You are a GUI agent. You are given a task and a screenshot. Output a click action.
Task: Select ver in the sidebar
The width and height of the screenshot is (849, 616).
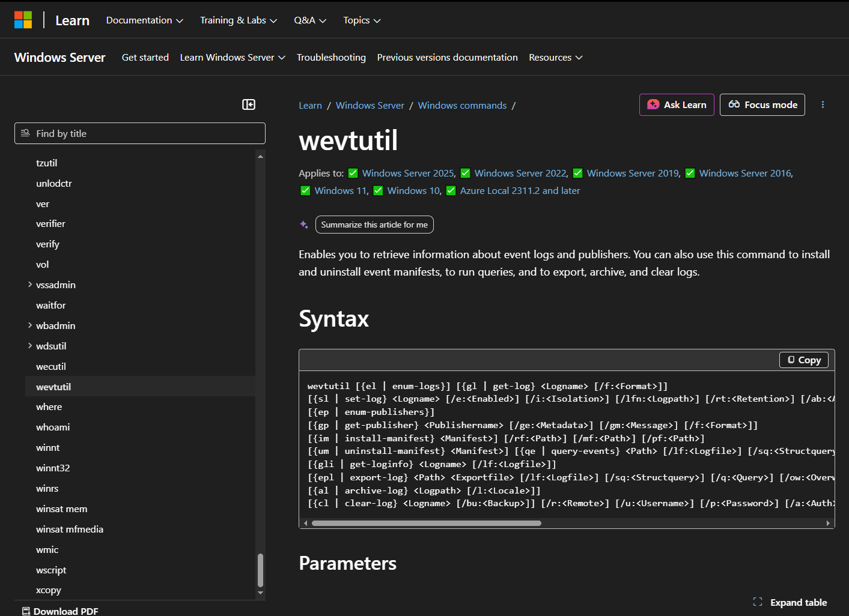43,204
